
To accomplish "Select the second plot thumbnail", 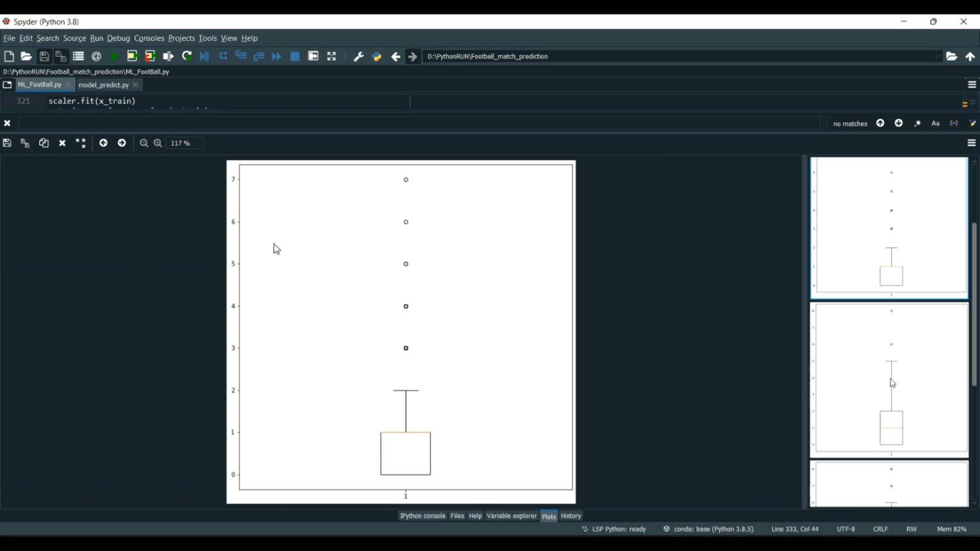I will (889, 379).
